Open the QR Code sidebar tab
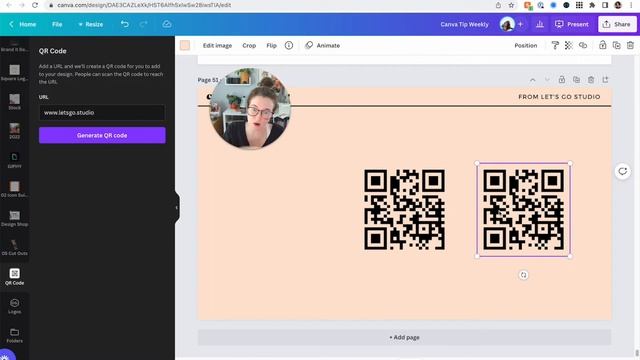 [x=14, y=276]
